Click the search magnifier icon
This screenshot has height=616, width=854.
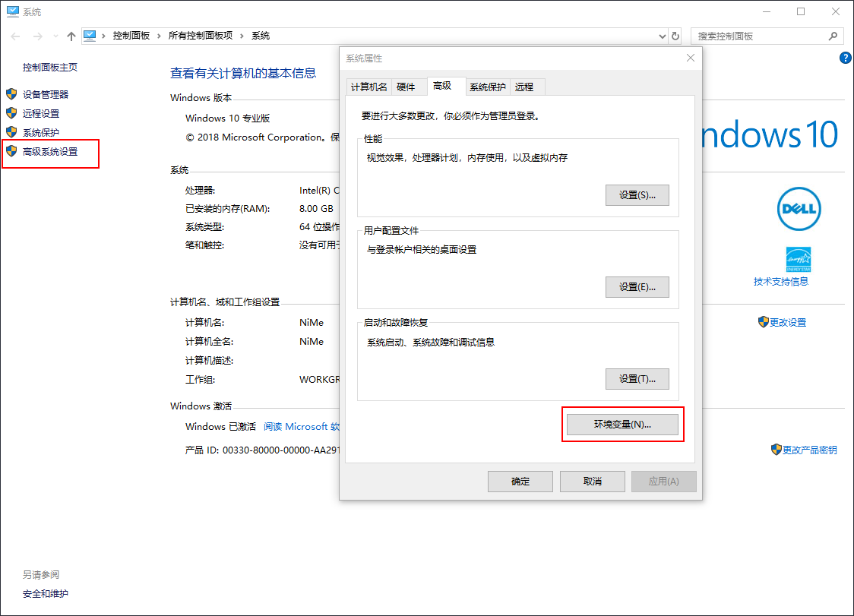pos(833,36)
